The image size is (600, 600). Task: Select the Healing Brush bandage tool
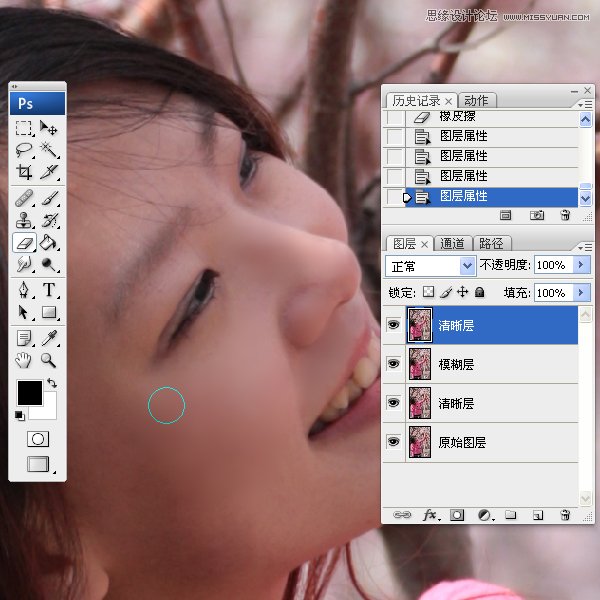(x=24, y=198)
